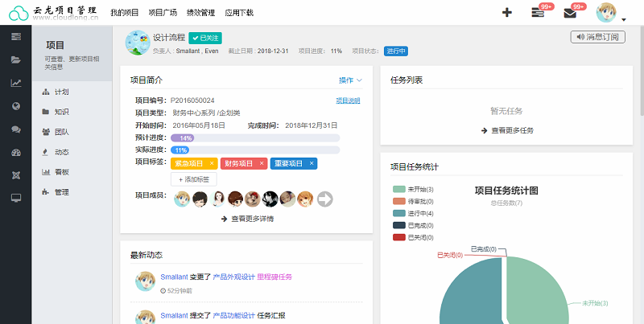Open 我的项目 menu

[125, 13]
